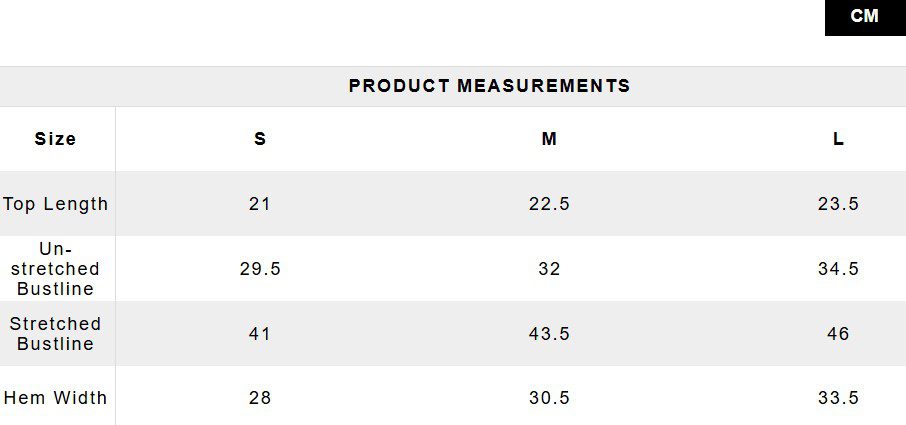Switch units with the CM button

pyautogui.click(x=865, y=17)
